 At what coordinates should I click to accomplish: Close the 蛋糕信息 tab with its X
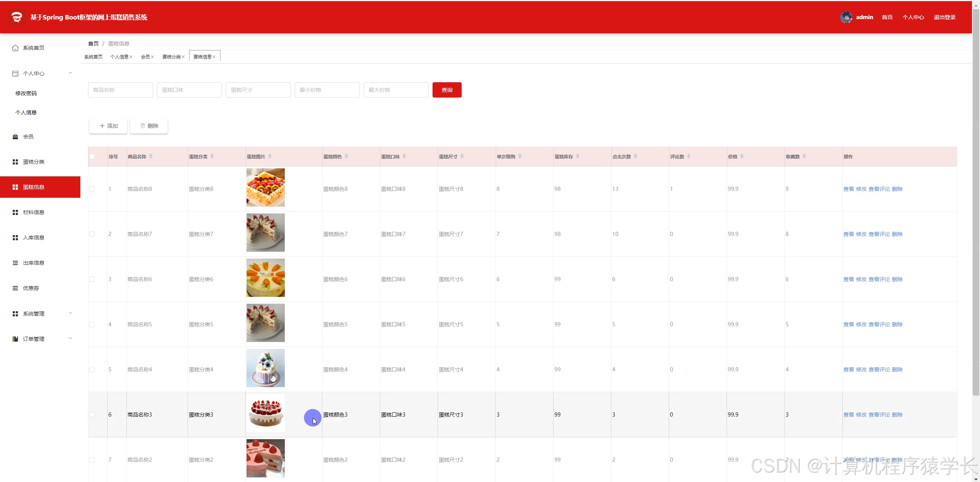(214, 57)
